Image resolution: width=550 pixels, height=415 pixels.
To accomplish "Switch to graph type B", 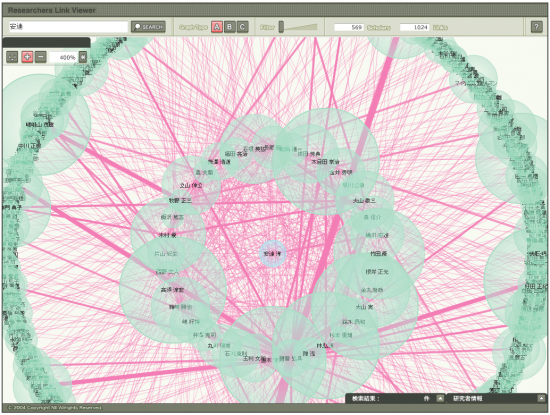I will click(230, 27).
